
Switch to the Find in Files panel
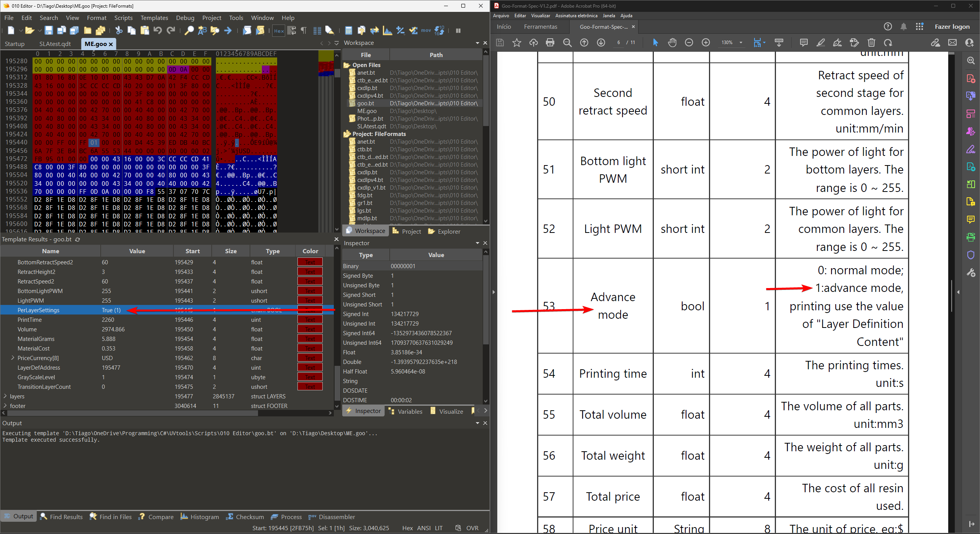[x=110, y=517]
